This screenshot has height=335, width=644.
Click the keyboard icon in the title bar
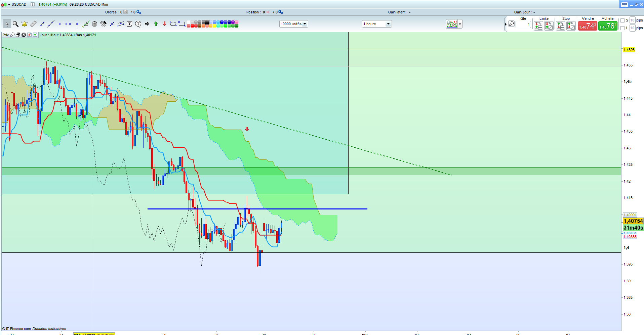(x=625, y=4)
